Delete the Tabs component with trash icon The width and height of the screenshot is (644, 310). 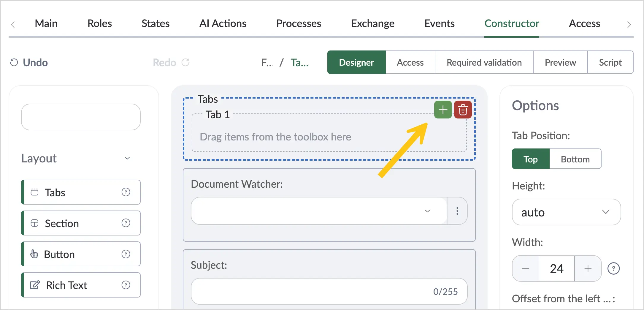[x=463, y=110]
